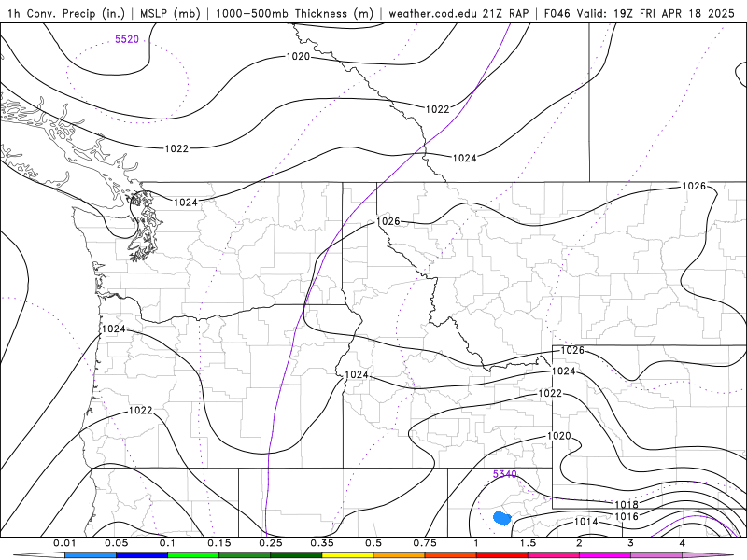Click the 'weather.cod.edu' text in the header

(x=433, y=13)
